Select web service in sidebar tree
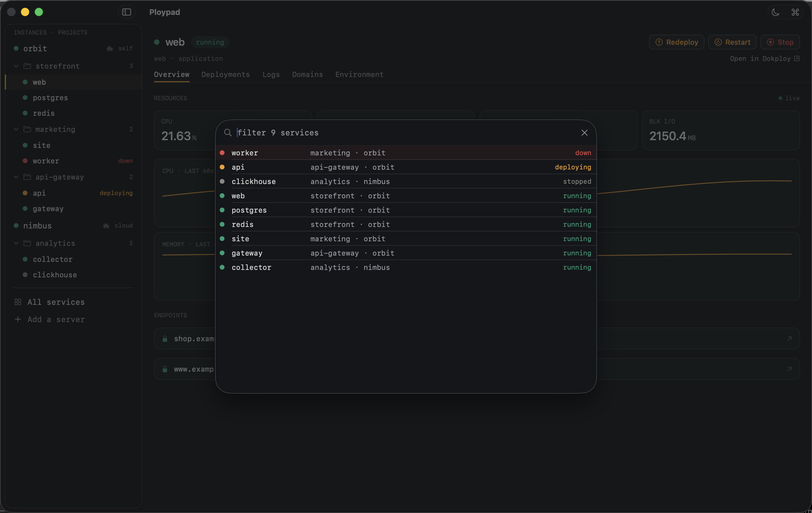This screenshot has height=513, width=812. [x=73, y=82]
